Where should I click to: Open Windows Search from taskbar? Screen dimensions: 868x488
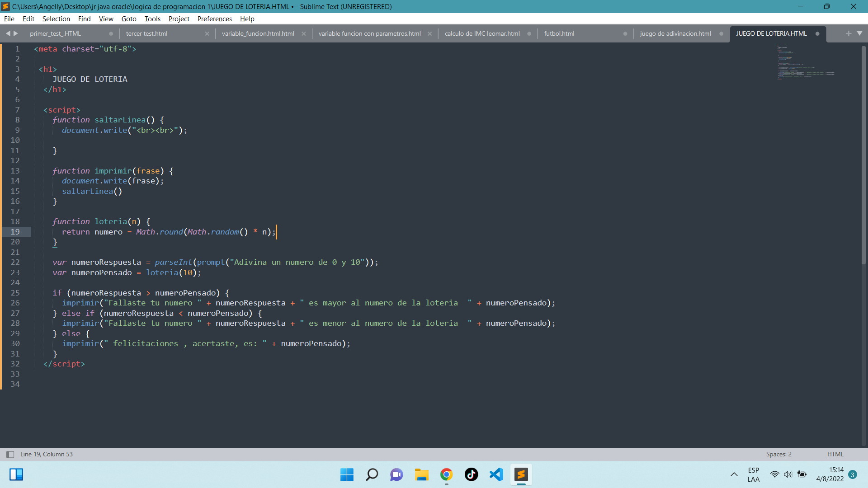point(372,474)
